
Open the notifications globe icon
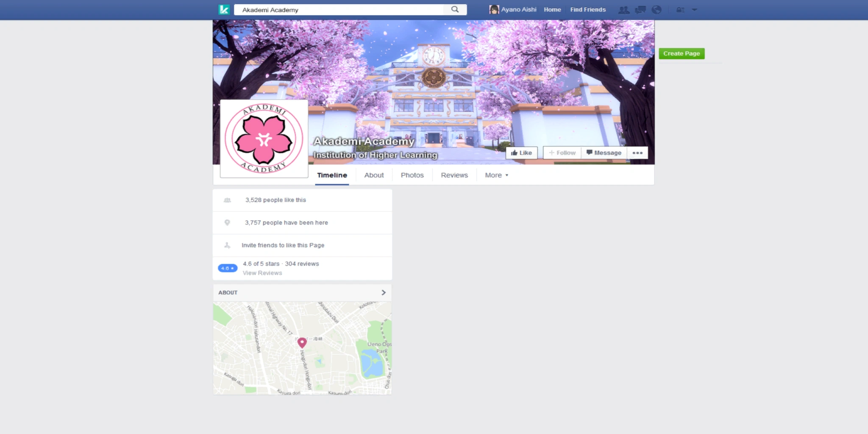(x=657, y=10)
